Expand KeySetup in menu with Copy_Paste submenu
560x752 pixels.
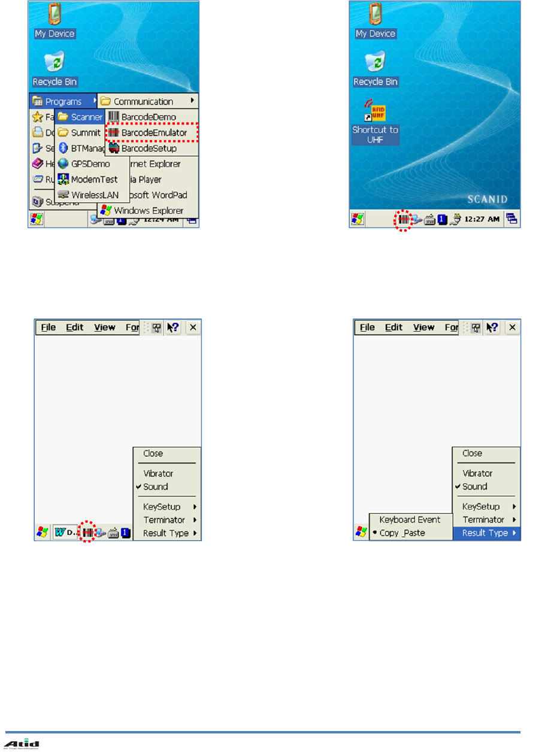(x=486, y=507)
